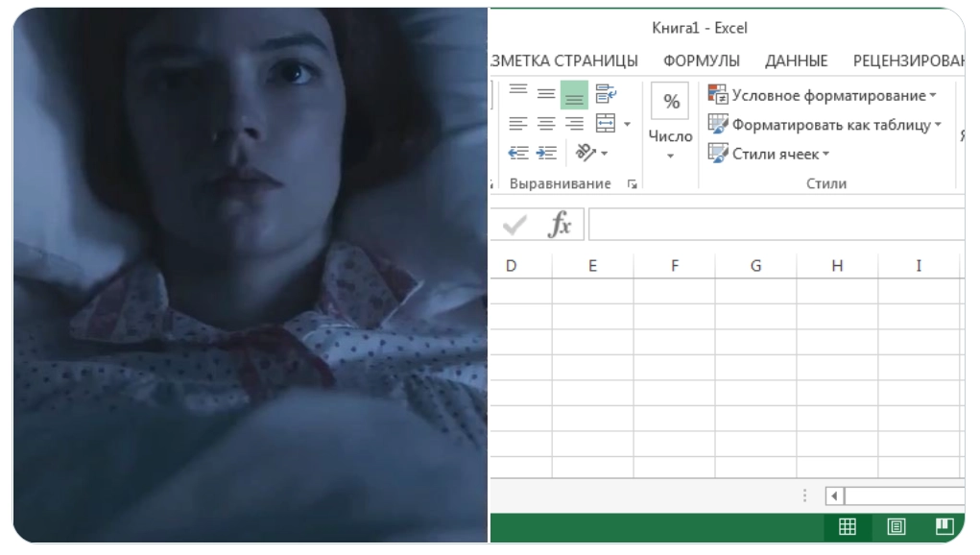This screenshot has height=555, width=980.
Task: Switch to Normal view in status bar
Action: [848, 526]
